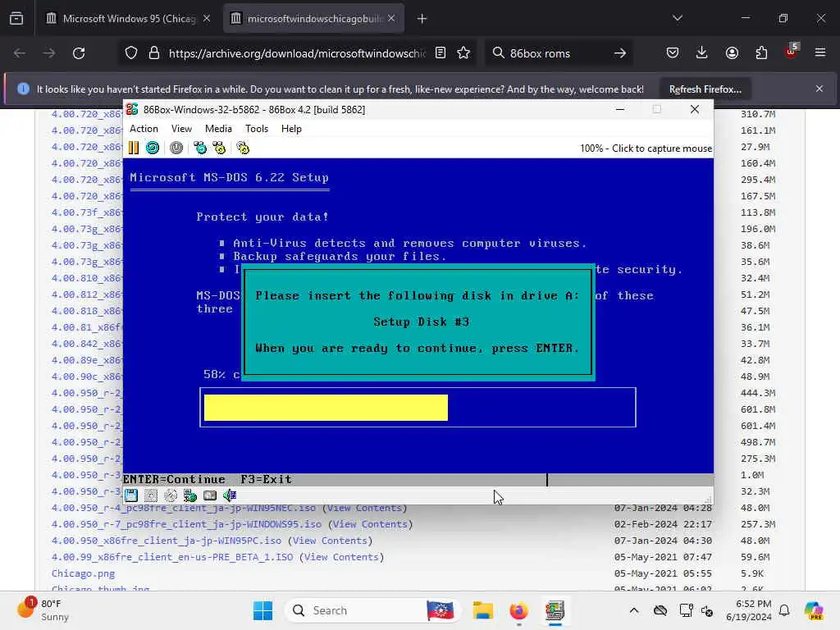Image resolution: width=840 pixels, height=630 pixels.
Task: Close the microsoftwindowschicagobuilds tab
Action: 391,19
